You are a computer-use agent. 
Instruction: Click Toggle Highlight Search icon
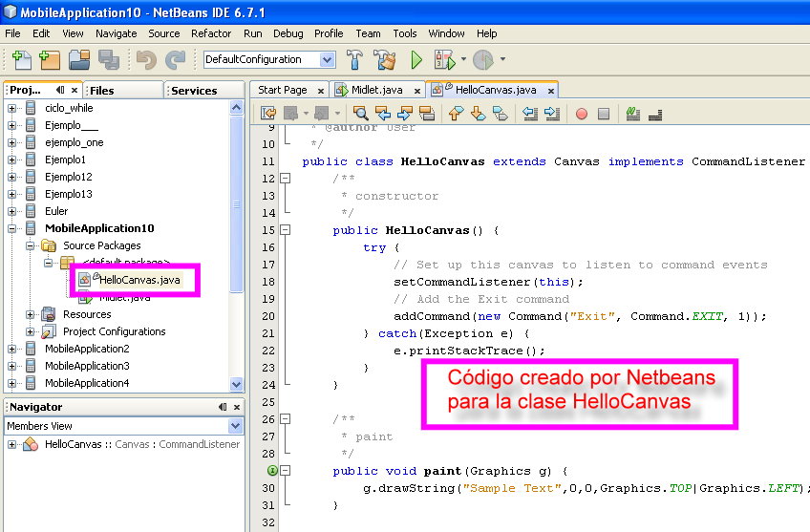(x=427, y=113)
